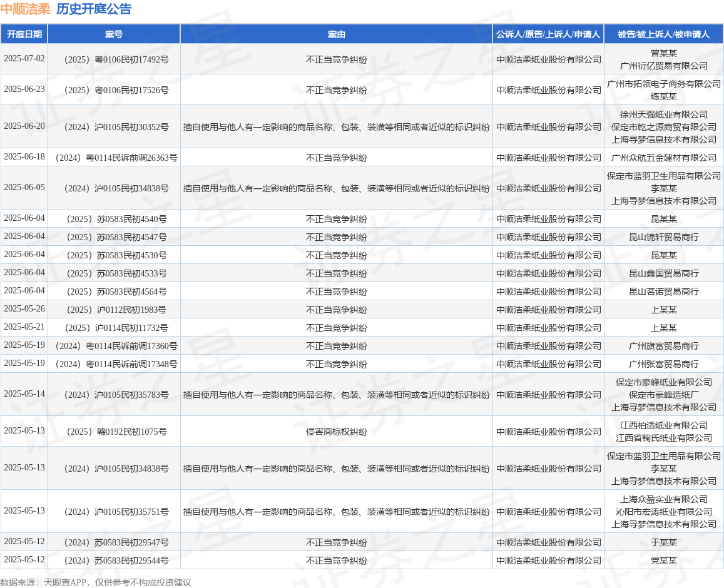
Task: Click cause cell 侵害商标权纠纷
Action: pyautogui.click(x=336, y=432)
